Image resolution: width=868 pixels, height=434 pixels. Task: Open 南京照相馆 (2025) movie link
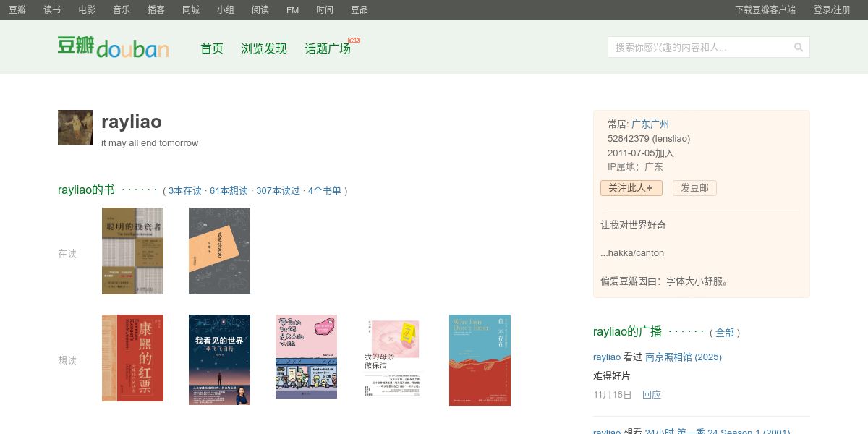point(684,357)
